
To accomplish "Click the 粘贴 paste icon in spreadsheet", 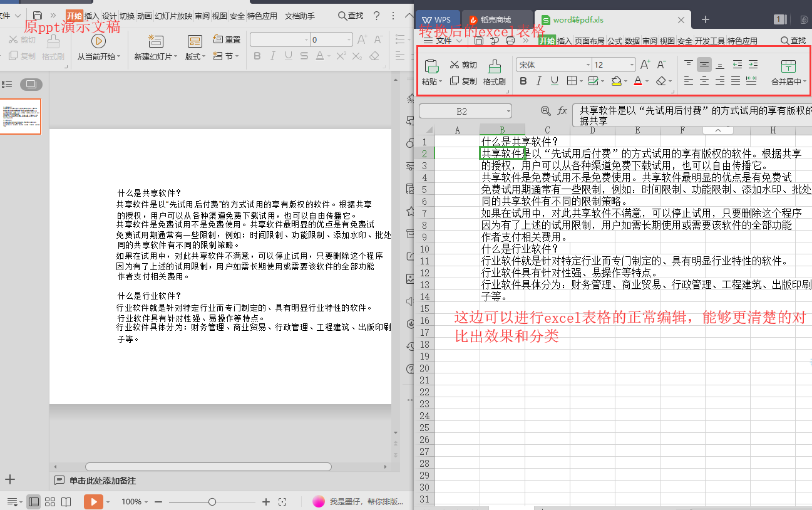I will point(431,66).
